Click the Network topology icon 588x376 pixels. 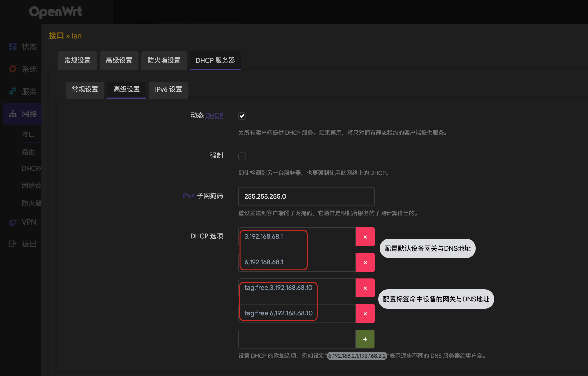coord(13,114)
